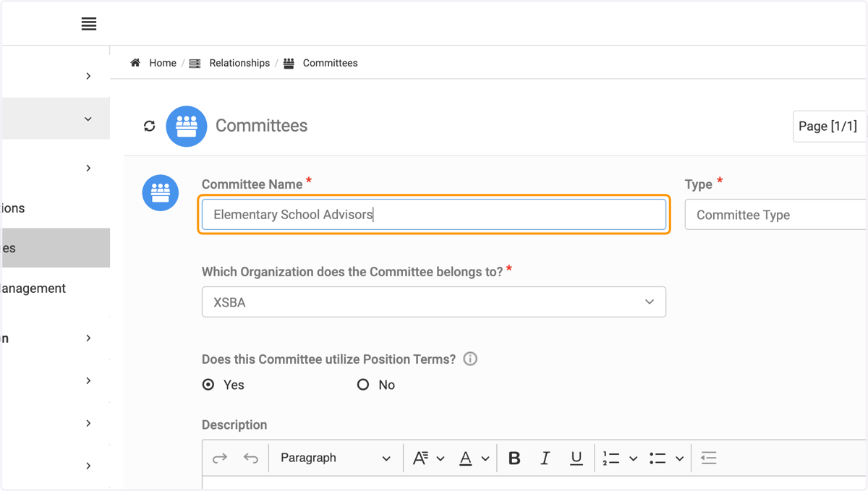Open the Committee Type dropdown
This screenshot has height=491, width=868.
[775, 215]
